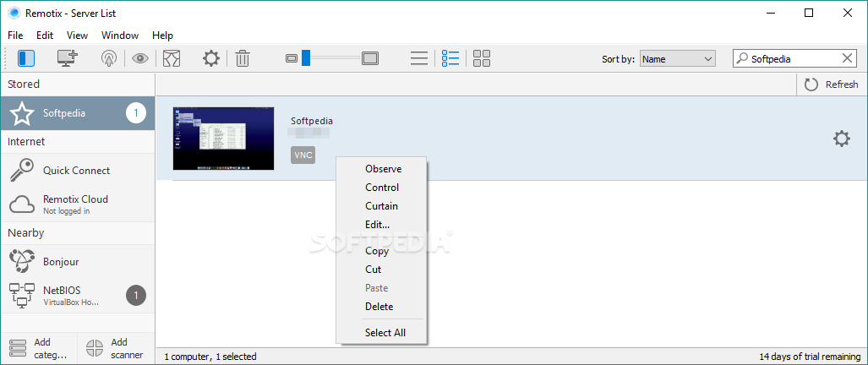This screenshot has height=365, width=868.
Task: Click the Nearby section header
Action: click(x=78, y=233)
